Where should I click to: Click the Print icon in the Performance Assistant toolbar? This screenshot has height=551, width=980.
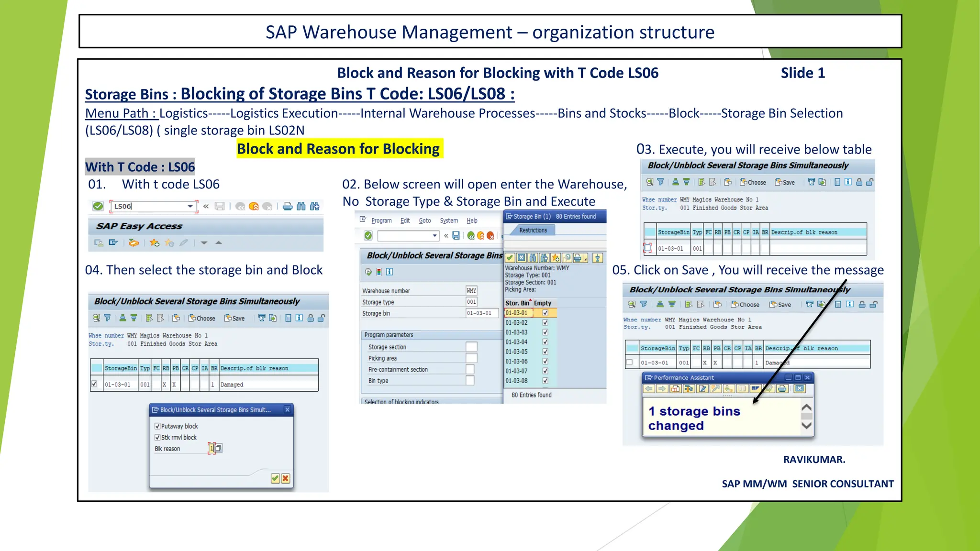point(782,388)
